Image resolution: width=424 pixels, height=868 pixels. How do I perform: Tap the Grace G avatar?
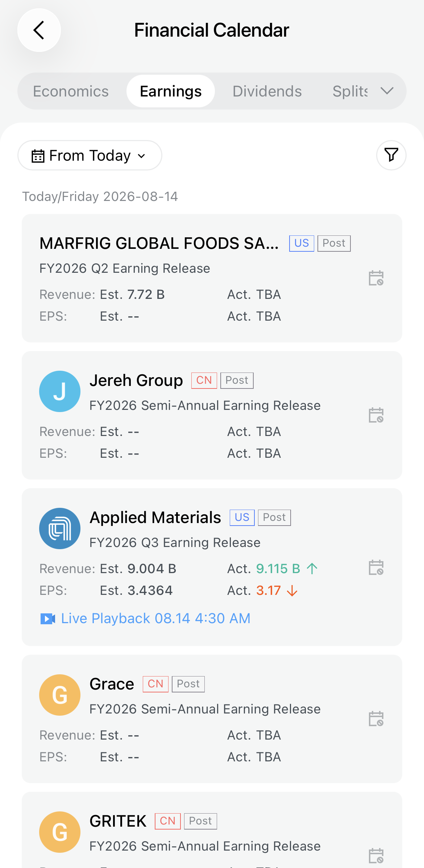(x=60, y=695)
